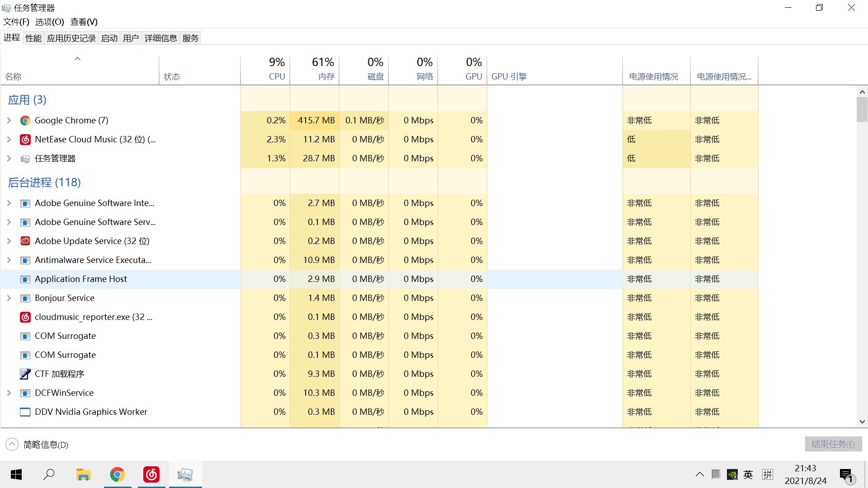This screenshot has height=488, width=868.
Task: Click the NetEase Cloud Music process icon
Action: tap(25, 140)
